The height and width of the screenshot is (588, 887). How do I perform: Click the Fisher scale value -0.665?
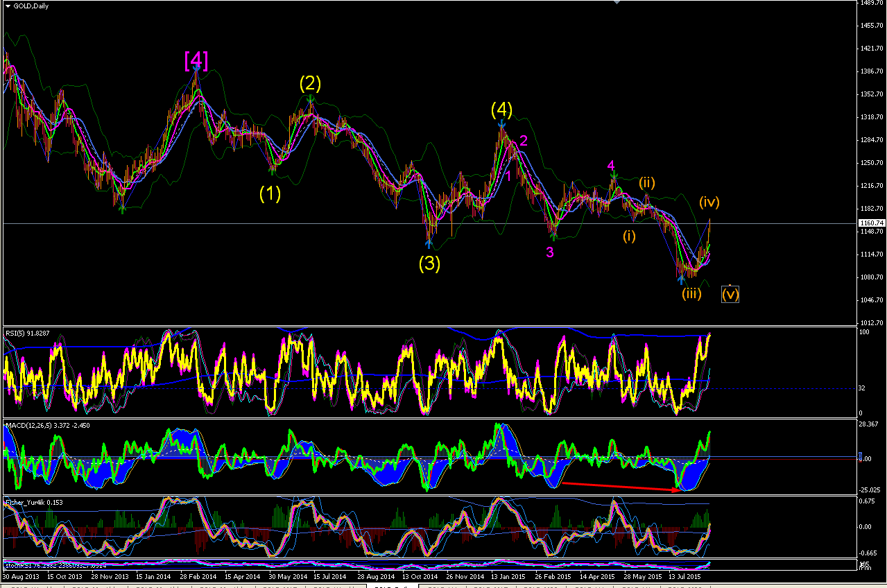point(869,553)
